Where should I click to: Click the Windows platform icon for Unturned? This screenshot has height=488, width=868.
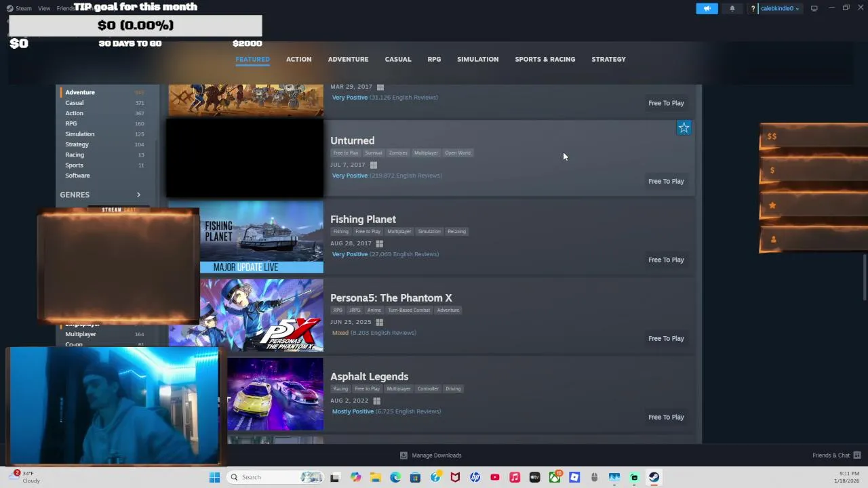tap(374, 165)
